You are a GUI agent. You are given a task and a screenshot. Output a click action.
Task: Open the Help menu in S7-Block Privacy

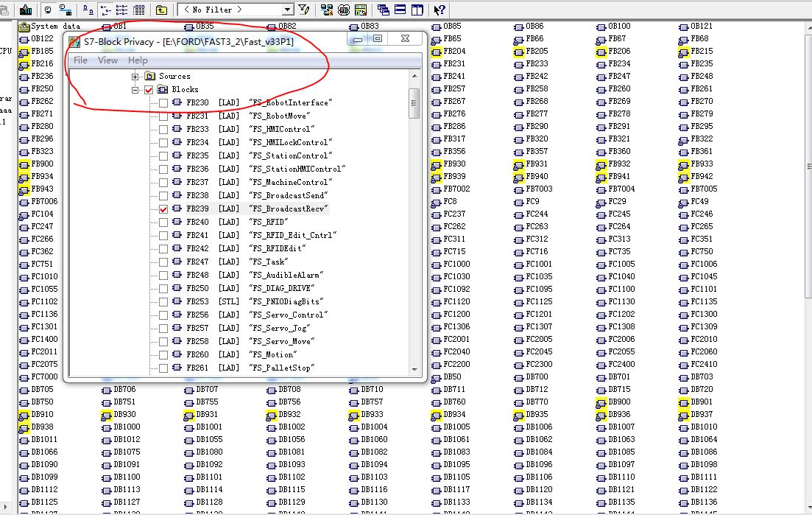pos(138,60)
